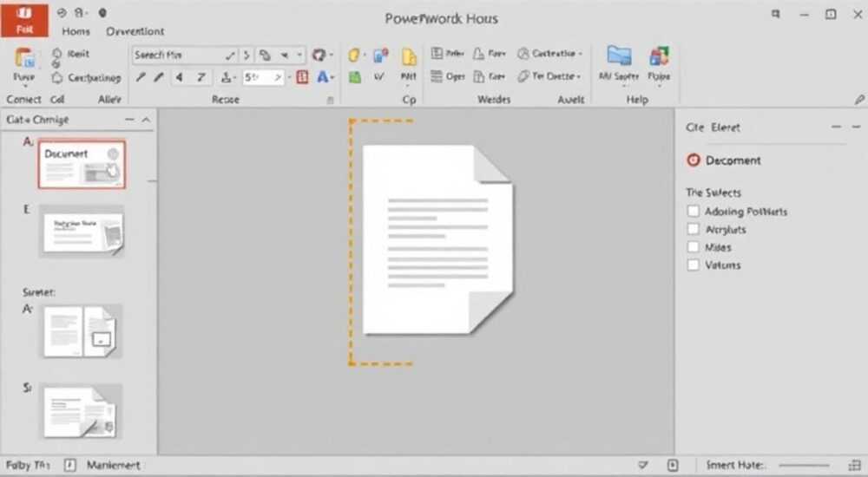Screen dimensions: 868x477
Task: Select the second slide thumbnail labeled E
Action: 82,231
